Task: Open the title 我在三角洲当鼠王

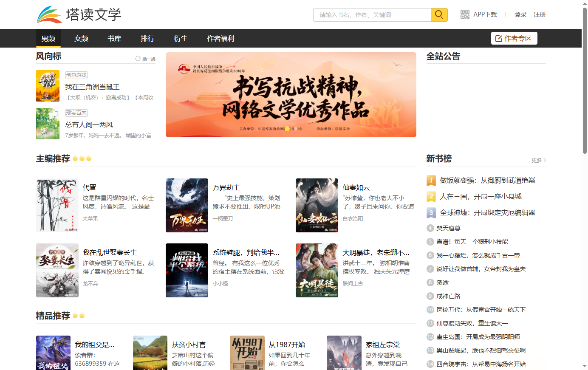Action: point(92,87)
